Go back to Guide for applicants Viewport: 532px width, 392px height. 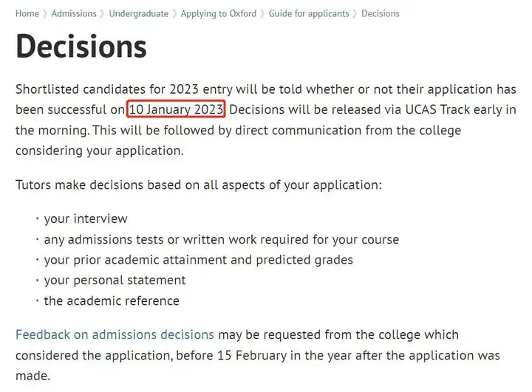click(x=309, y=13)
